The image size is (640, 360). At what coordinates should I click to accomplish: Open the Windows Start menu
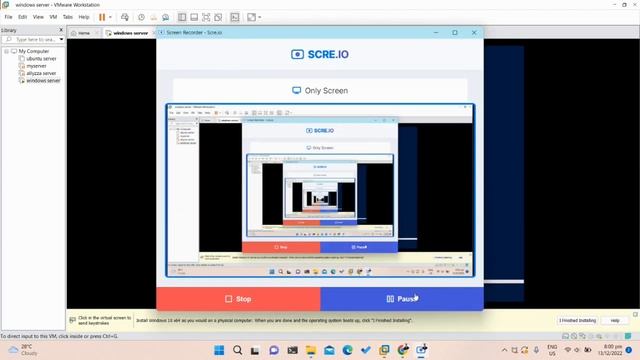(x=219, y=350)
